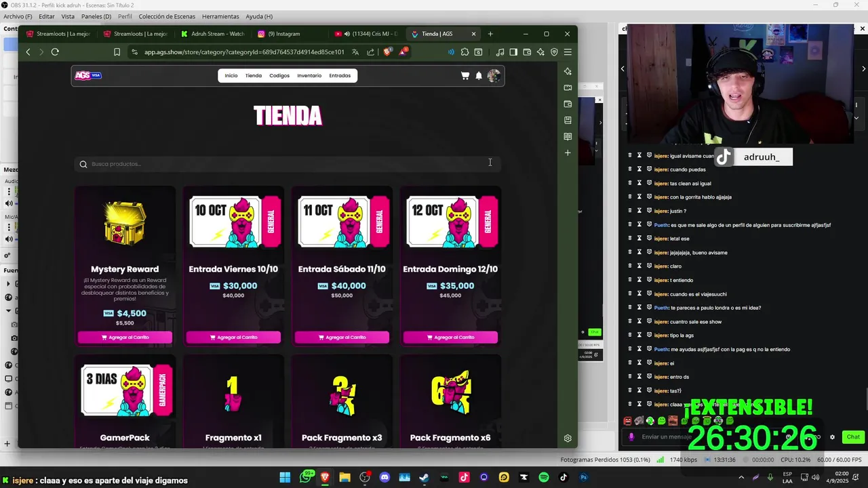The height and width of the screenshot is (488, 868).
Task: Open Discord from the taskbar
Action: 384,477
